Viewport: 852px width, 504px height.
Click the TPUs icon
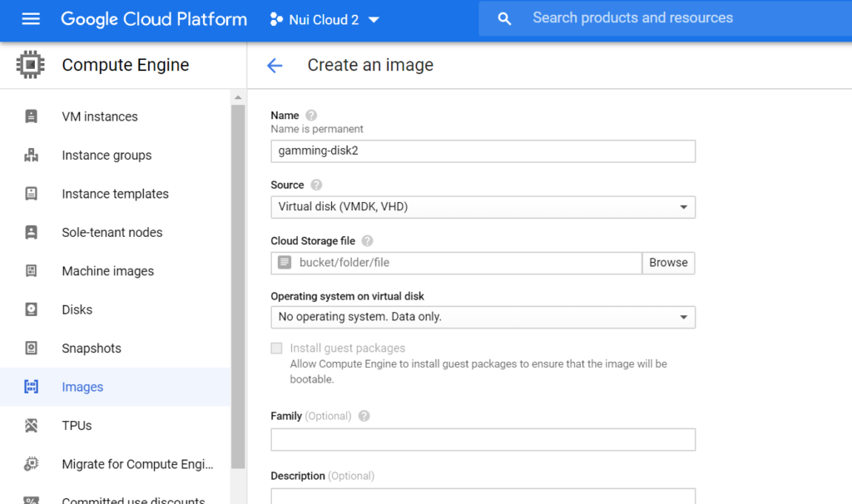pyautogui.click(x=31, y=425)
